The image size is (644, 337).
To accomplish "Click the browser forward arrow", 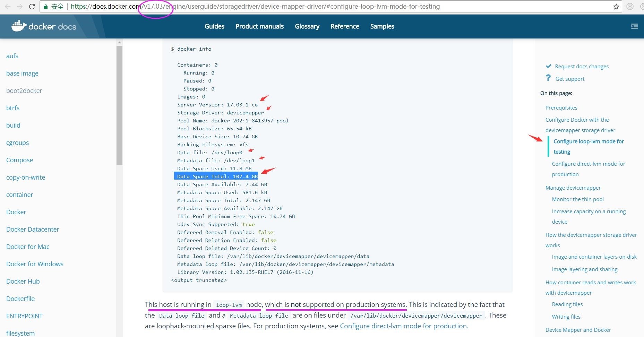I will [20, 7].
